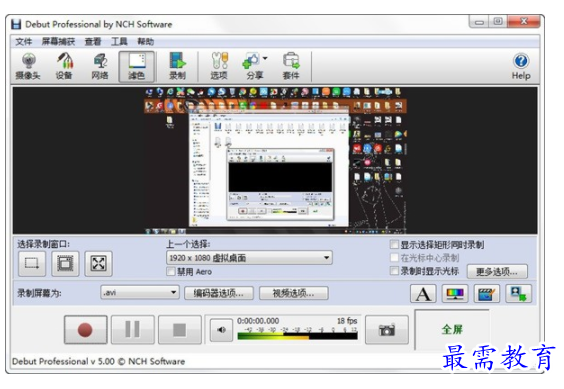
Task: Open the 文件 menu
Action: [24, 42]
